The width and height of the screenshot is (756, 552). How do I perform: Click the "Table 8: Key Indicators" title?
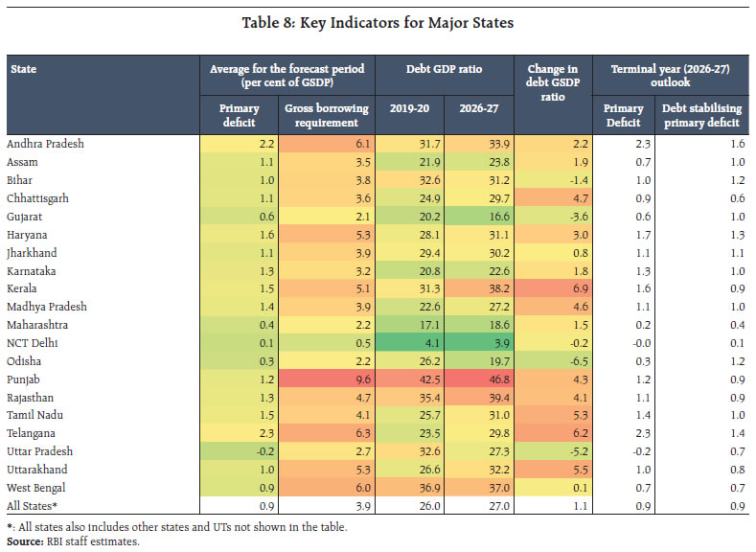(378, 23)
